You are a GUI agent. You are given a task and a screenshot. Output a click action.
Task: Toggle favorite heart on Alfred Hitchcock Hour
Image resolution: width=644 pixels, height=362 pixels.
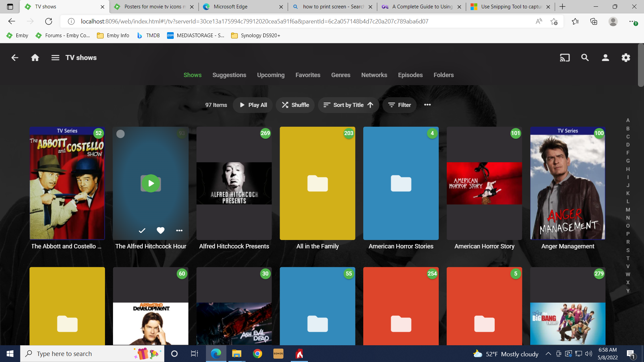pos(161,231)
